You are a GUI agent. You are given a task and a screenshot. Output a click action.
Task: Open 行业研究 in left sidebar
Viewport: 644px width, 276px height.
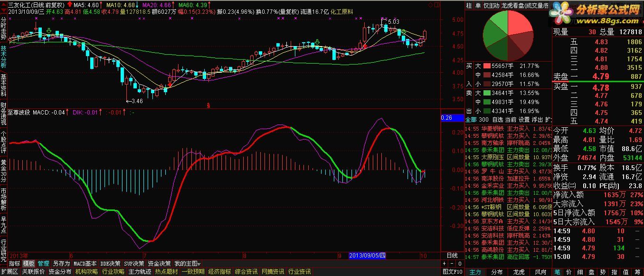click(3, 250)
